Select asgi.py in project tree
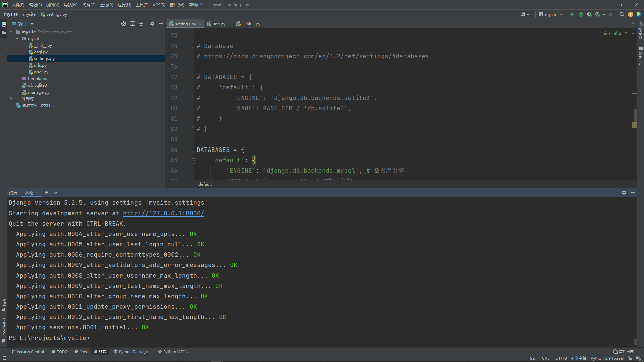 41,52
